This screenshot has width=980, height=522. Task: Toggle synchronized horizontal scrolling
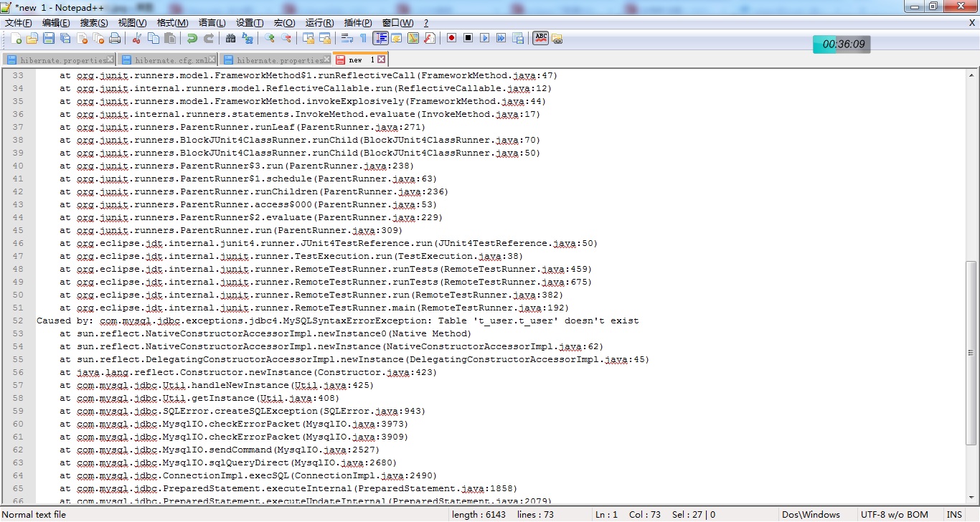pos(324,38)
